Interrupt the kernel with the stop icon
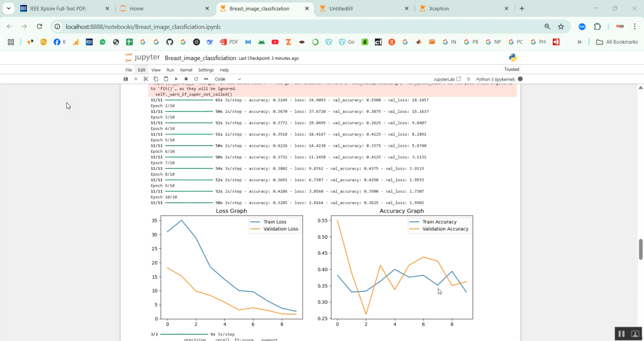 [x=186, y=79]
